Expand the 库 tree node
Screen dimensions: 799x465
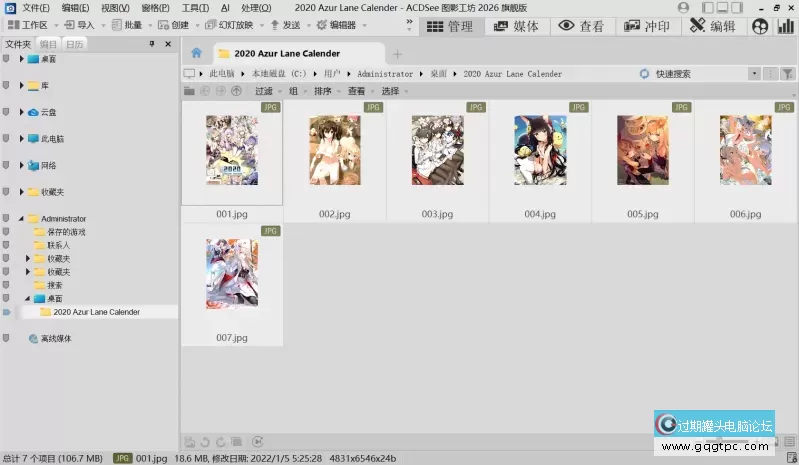click(21, 86)
